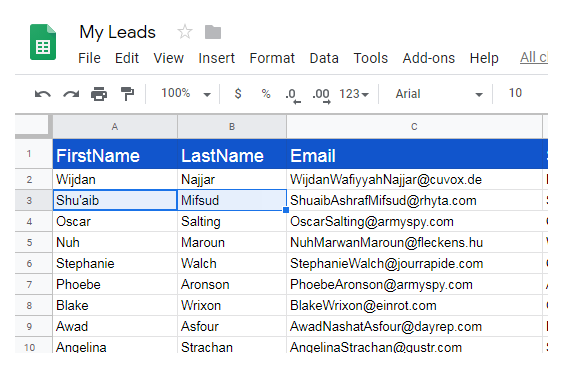
Task: Click the 'All changes' saved link
Action: [x=534, y=57]
